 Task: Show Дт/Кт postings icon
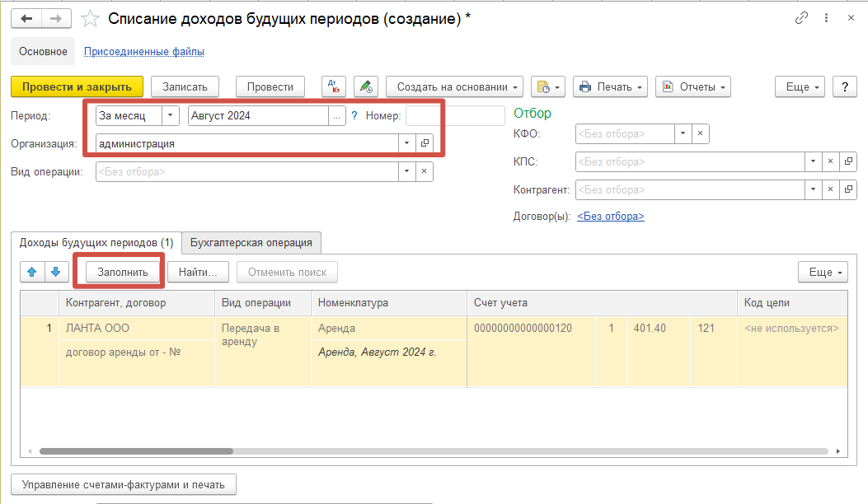point(334,86)
